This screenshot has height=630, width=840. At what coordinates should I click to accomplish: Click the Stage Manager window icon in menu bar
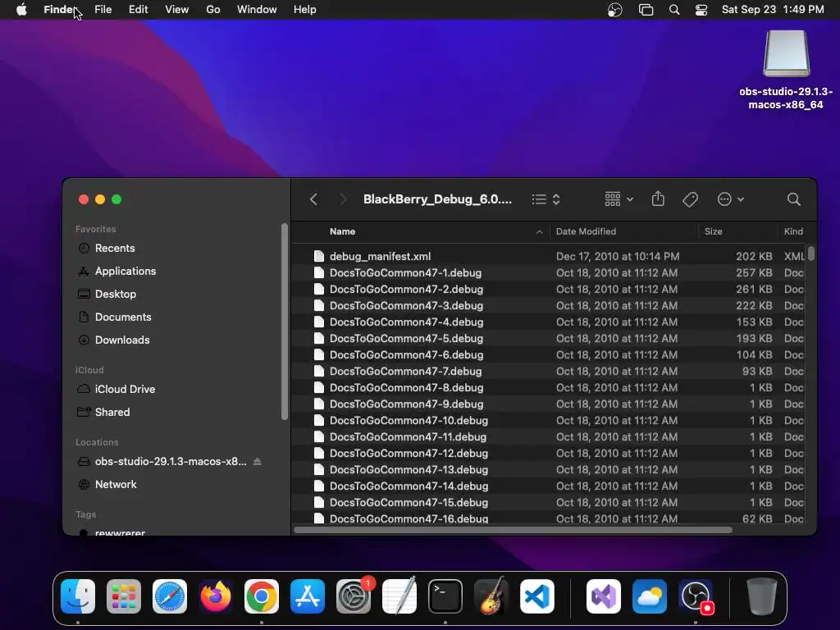pyautogui.click(x=646, y=10)
